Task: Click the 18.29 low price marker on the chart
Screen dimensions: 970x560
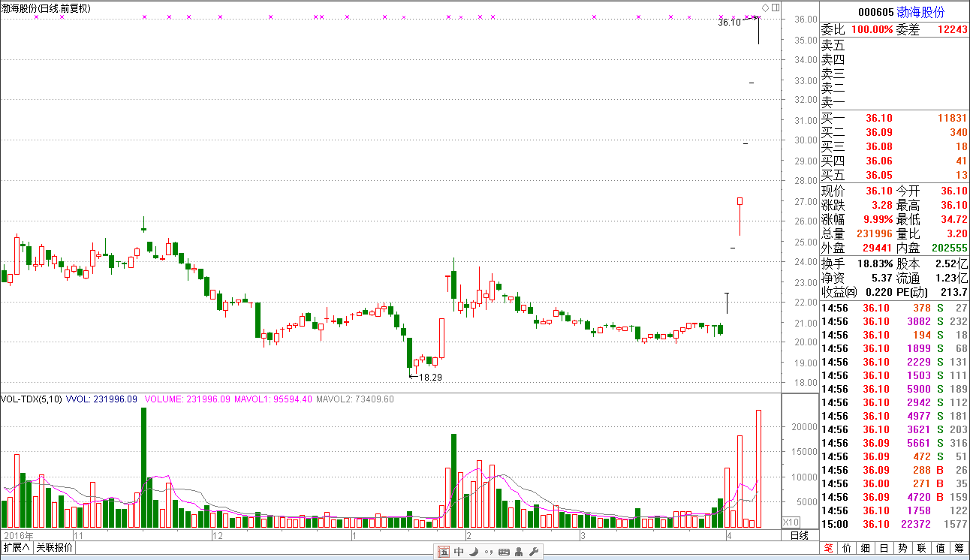Action: click(x=430, y=377)
